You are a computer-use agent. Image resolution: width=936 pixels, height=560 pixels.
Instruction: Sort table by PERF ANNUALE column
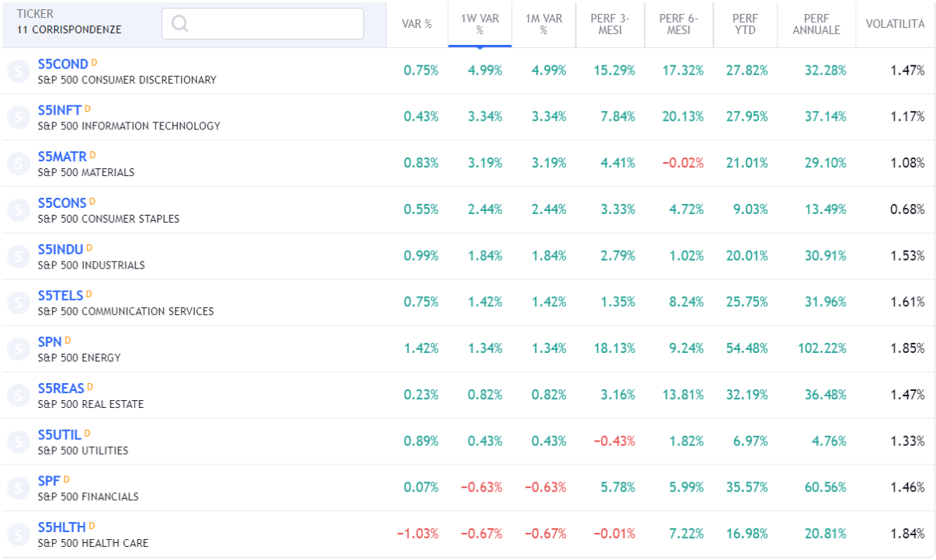point(816,24)
